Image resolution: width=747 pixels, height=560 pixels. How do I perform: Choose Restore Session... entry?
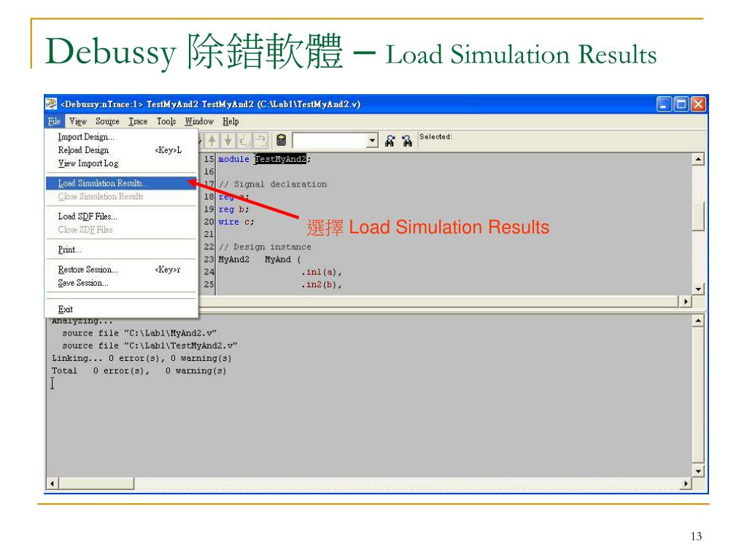[121, 270]
